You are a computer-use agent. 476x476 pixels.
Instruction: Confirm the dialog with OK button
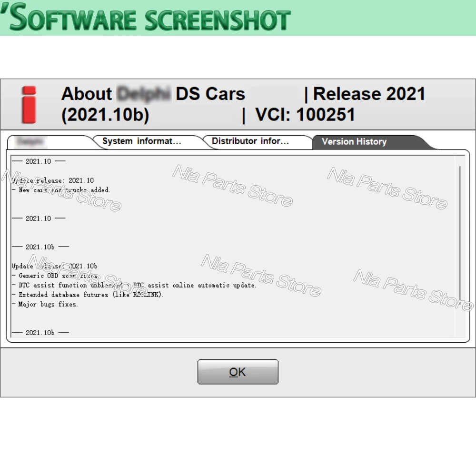click(x=238, y=372)
